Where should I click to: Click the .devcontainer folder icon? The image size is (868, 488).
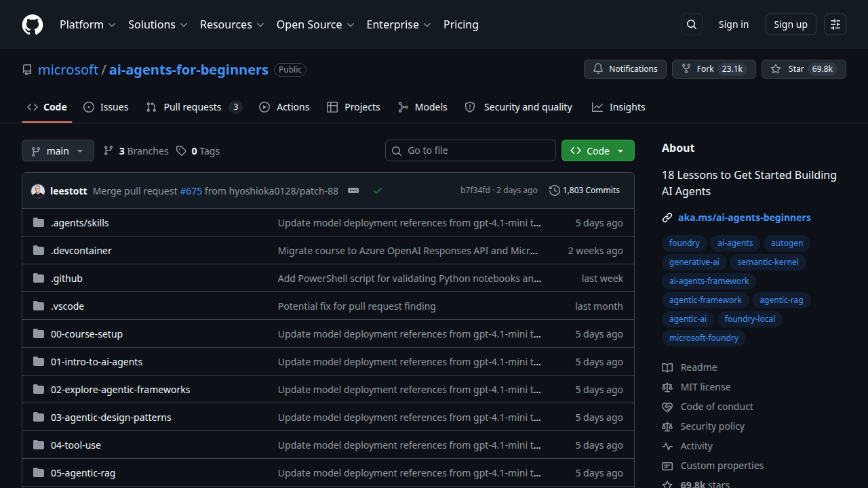pyautogui.click(x=39, y=250)
